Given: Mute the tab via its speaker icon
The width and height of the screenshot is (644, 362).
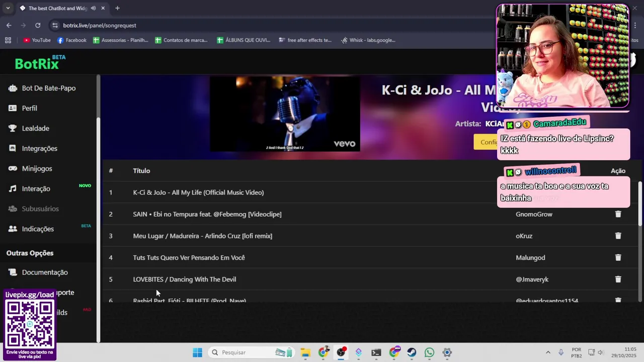Looking at the screenshot, I should pyautogui.click(x=93, y=8).
